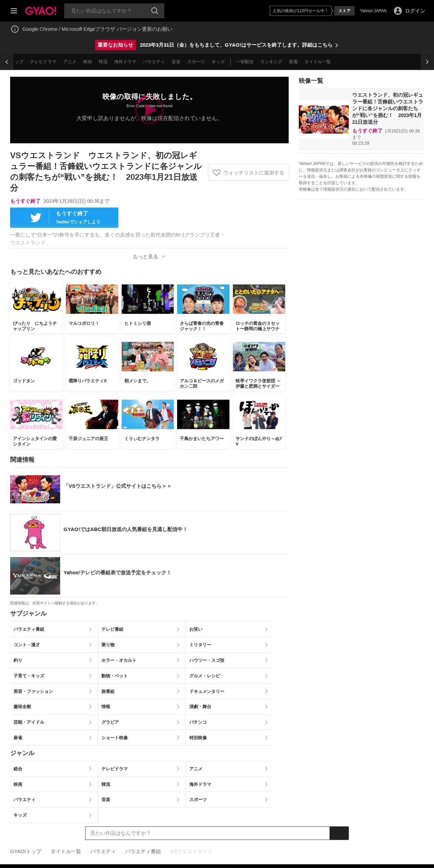Click the dark search button at page bottom
This screenshot has height=868, width=434.
click(x=339, y=833)
